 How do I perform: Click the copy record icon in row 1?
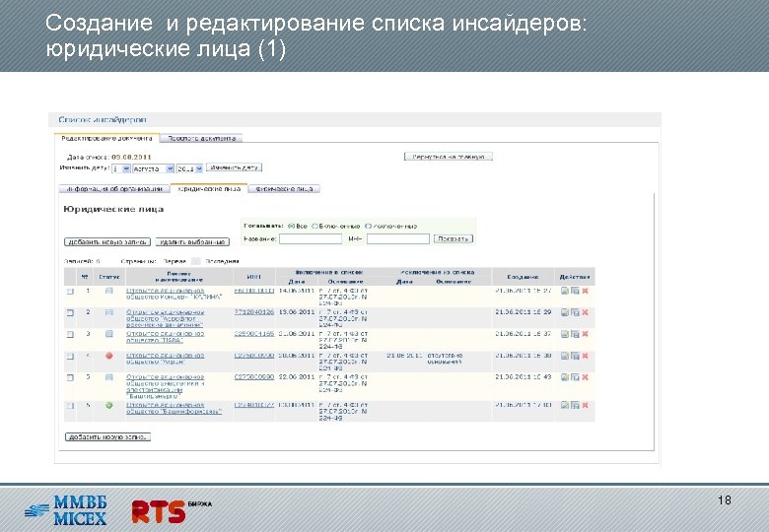(x=575, y=291)
